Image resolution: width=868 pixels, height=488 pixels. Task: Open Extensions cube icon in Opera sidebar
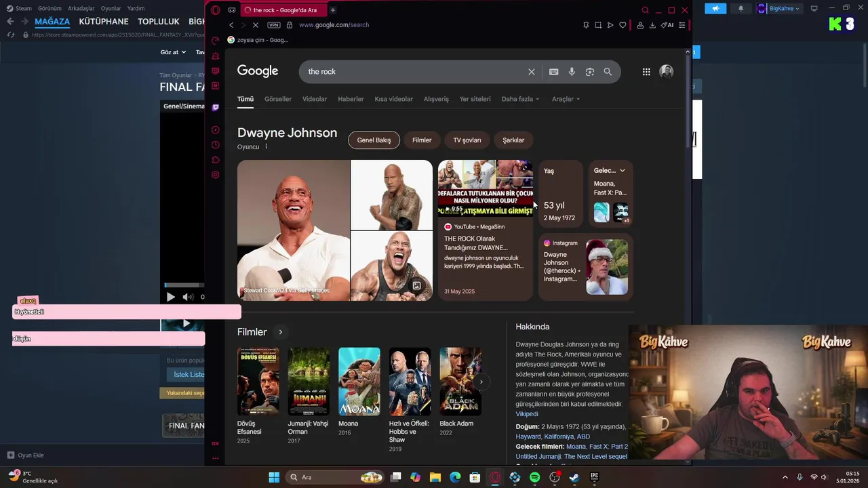pyautogui.click(x=216, y=160)
